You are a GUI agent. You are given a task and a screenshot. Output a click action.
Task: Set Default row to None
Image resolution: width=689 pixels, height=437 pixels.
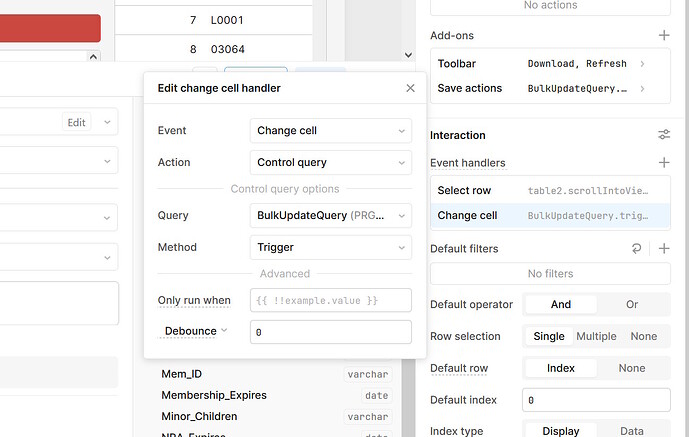[632, 368]
